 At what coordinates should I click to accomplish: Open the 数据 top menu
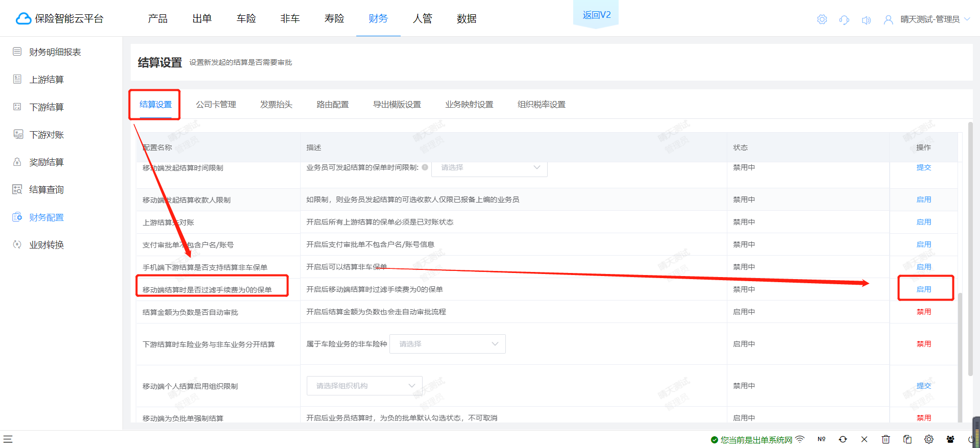click(467, 18)
